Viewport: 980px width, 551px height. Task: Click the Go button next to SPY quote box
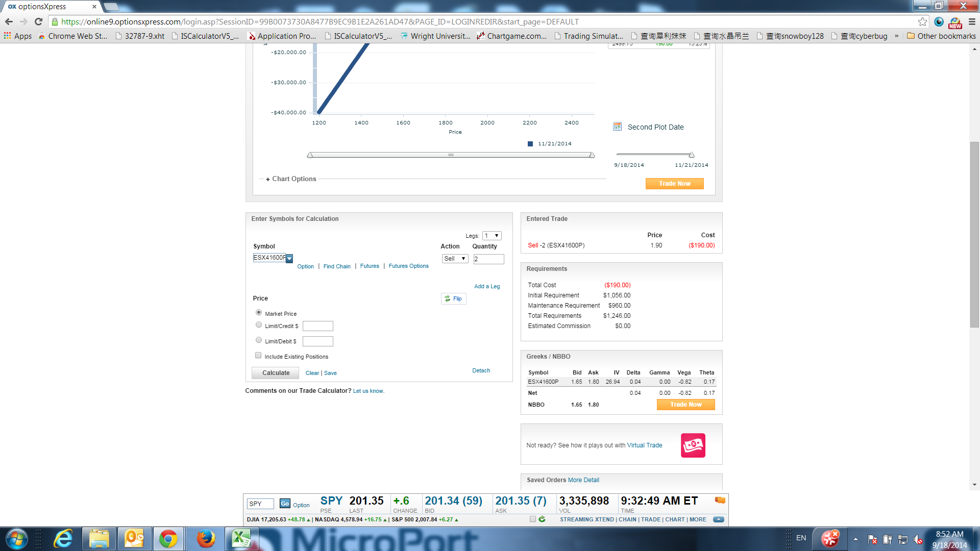click(x=285, y=504)
